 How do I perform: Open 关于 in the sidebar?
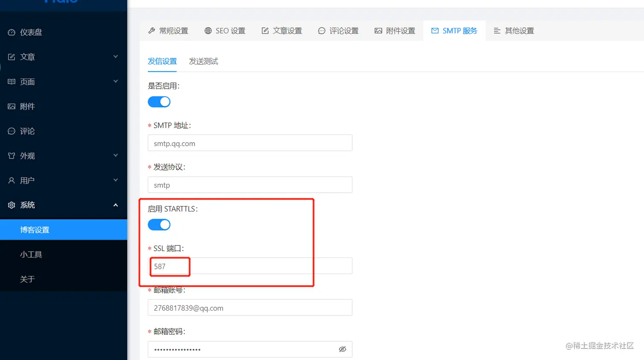point(63,279)
